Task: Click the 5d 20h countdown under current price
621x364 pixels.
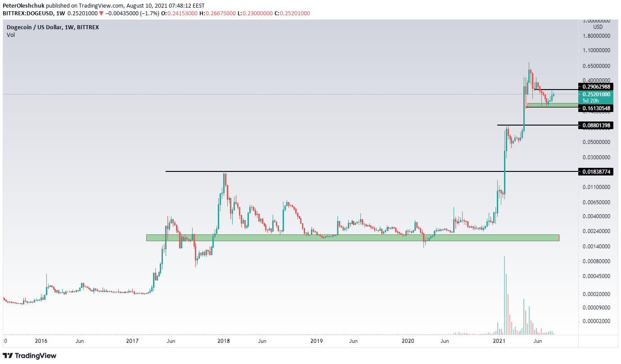Action: click(x=590, y=101)
